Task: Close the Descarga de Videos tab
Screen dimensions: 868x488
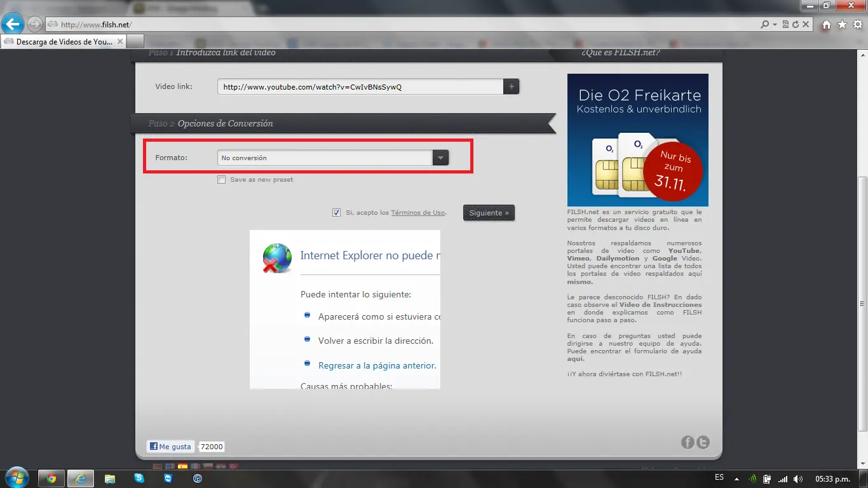Action: 119,42
